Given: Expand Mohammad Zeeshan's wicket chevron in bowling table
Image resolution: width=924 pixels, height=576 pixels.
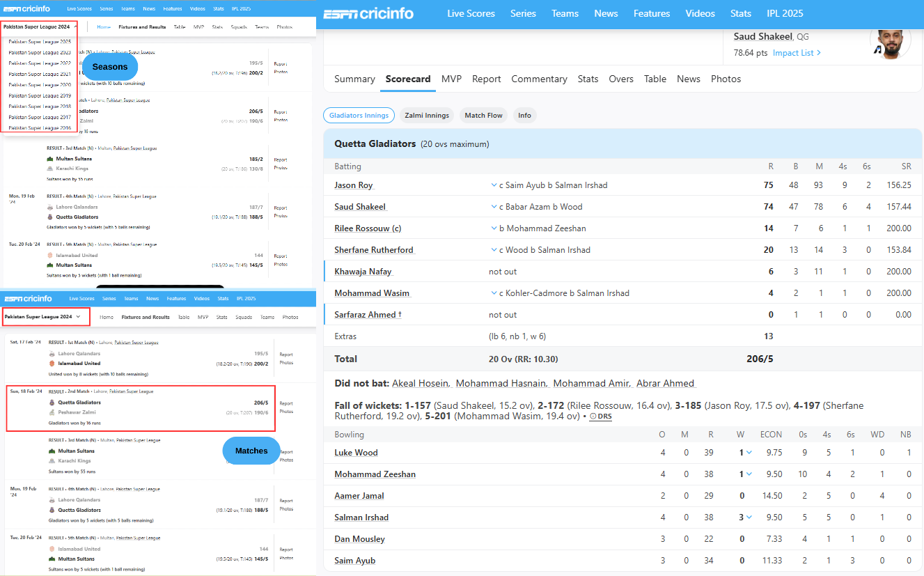Looking at the screenshot, I should pos(749,474).
